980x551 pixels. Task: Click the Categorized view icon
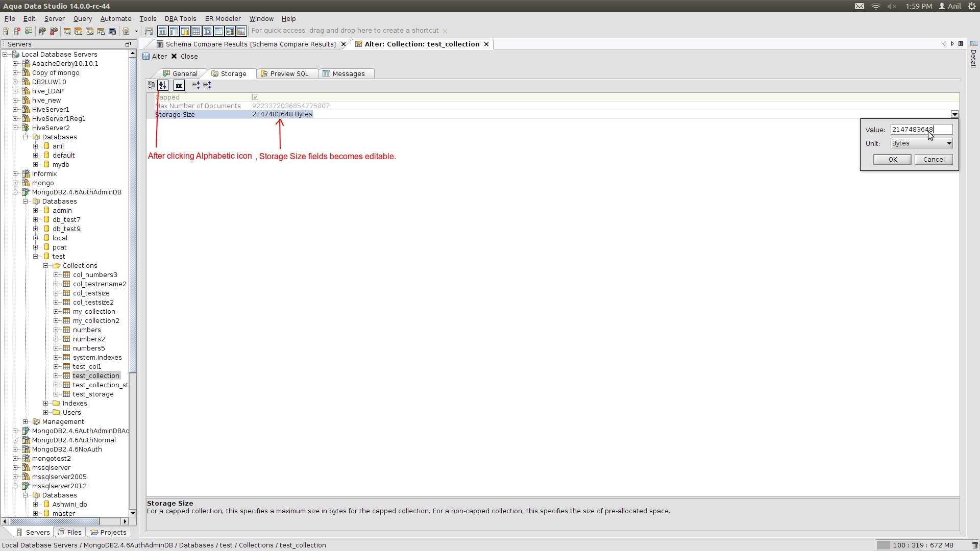click(152, 85)
